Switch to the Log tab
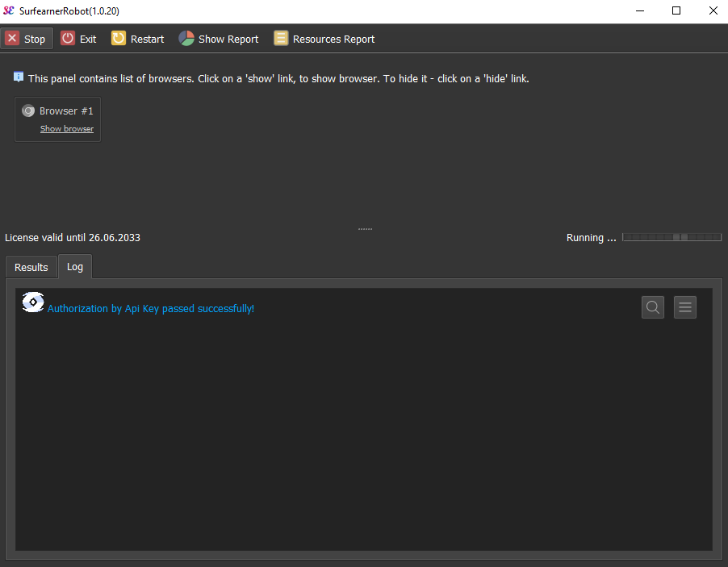Viewport: 728px width, 567px height. 75,266
